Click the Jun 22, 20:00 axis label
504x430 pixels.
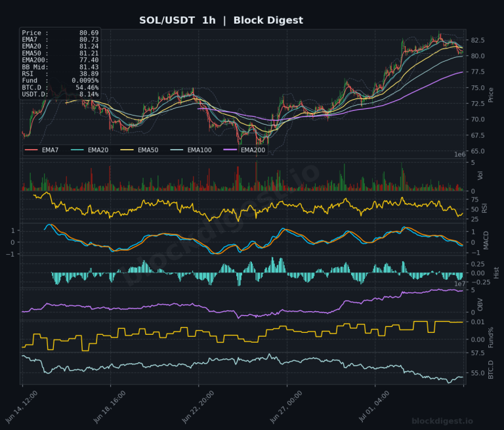(x=198, y=407)
